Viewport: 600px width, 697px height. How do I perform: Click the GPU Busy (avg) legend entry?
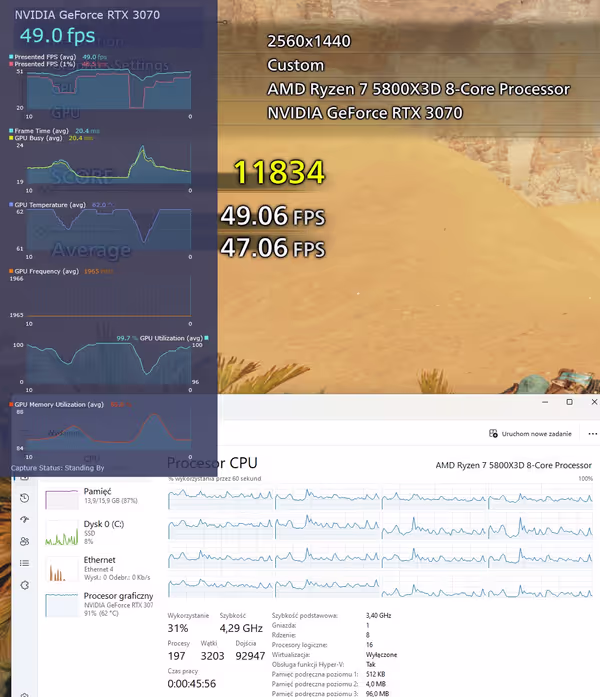[51, 138]
